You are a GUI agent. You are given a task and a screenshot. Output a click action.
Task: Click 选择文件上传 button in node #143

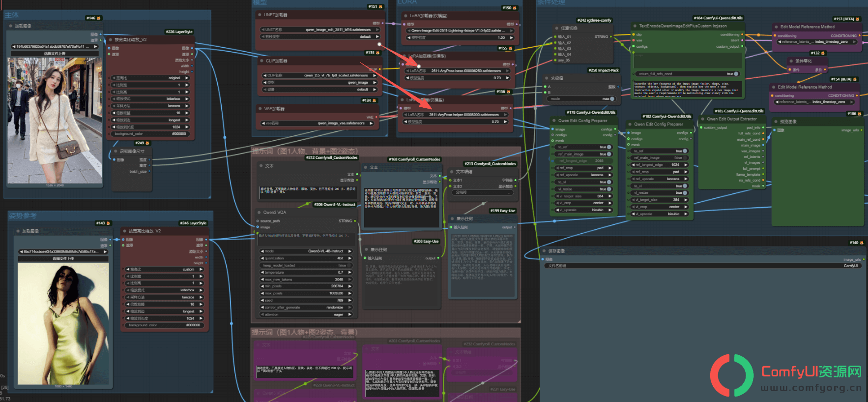coord(63,258)
